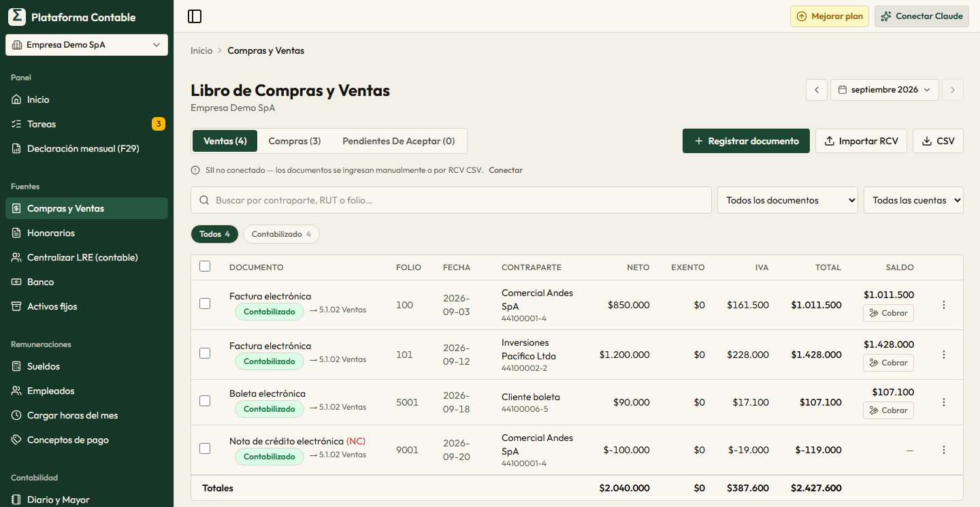Viewport: 980px width, 507px height.
Task: Open the Todas las cuentas dropdown
Action: click(913, 200)
